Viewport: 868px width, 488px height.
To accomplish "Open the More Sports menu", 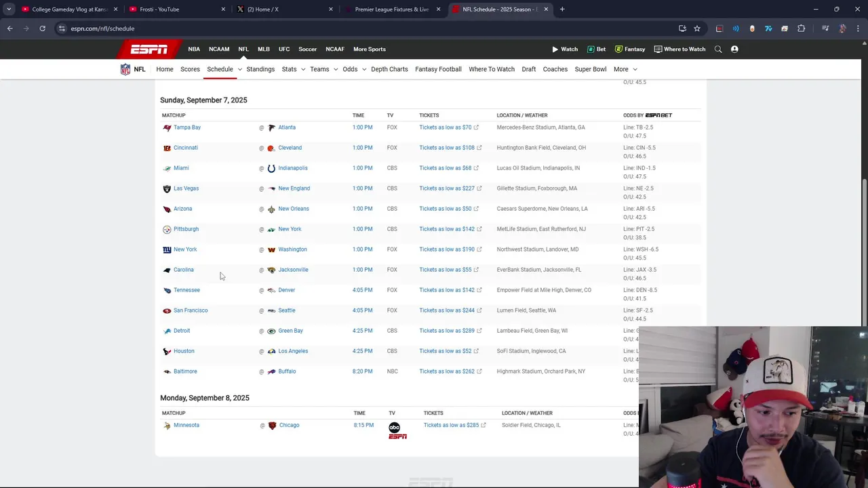I will 369,49.
